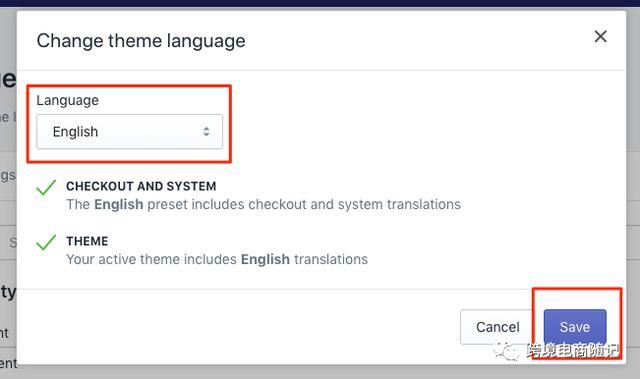Viewport: 640px width, 379px height.
Task: Click bold English in active theme sentence
Action: pyautogui.click(x=265, y=259)
